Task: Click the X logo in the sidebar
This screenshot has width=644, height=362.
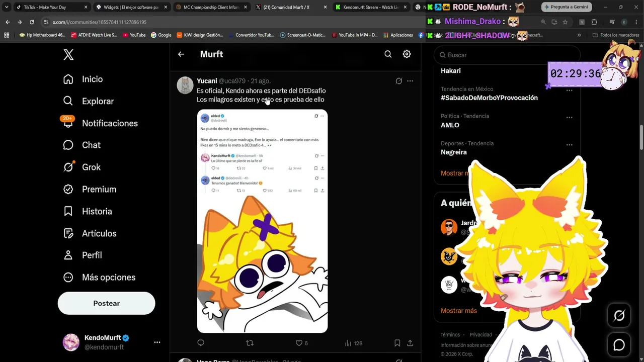Action: pyautogui.click(x=68, y=55)
